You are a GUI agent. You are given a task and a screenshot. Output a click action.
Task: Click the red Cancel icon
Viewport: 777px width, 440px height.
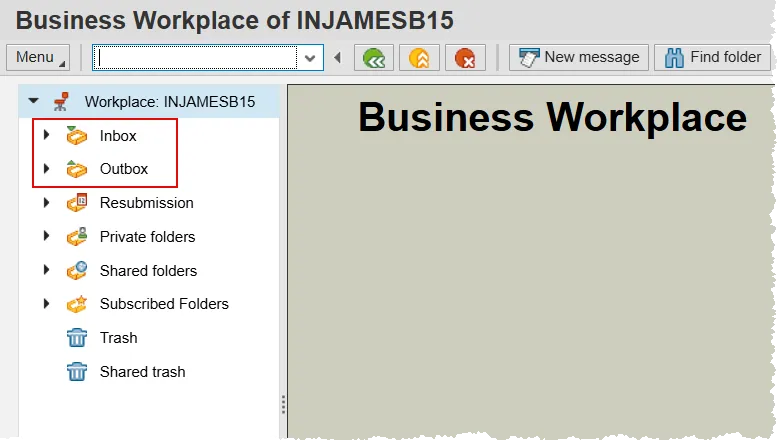click(x=465, y=58)
